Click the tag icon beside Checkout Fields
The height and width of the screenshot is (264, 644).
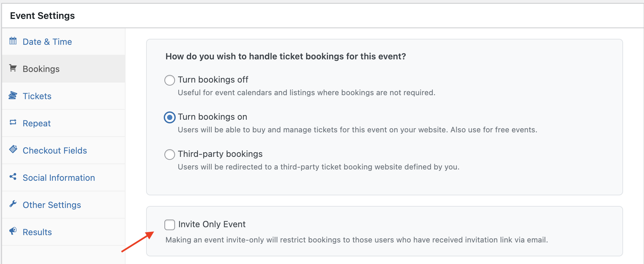13,150
